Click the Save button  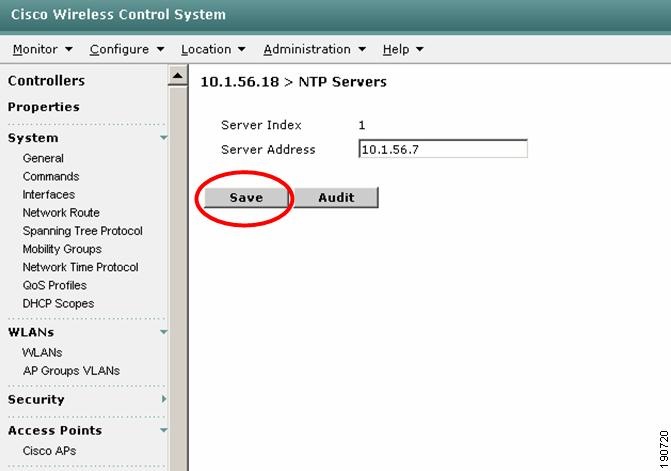coord(246,198)
